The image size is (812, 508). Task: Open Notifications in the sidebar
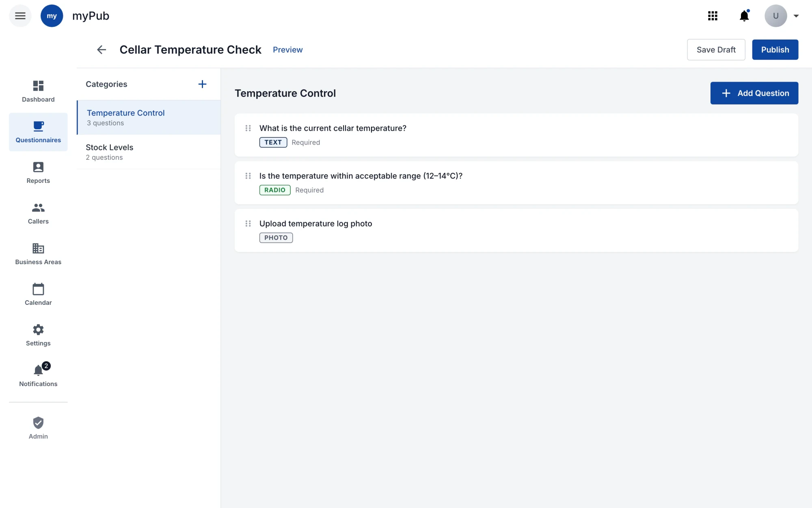pyautogui.click(x=38, y=375)
